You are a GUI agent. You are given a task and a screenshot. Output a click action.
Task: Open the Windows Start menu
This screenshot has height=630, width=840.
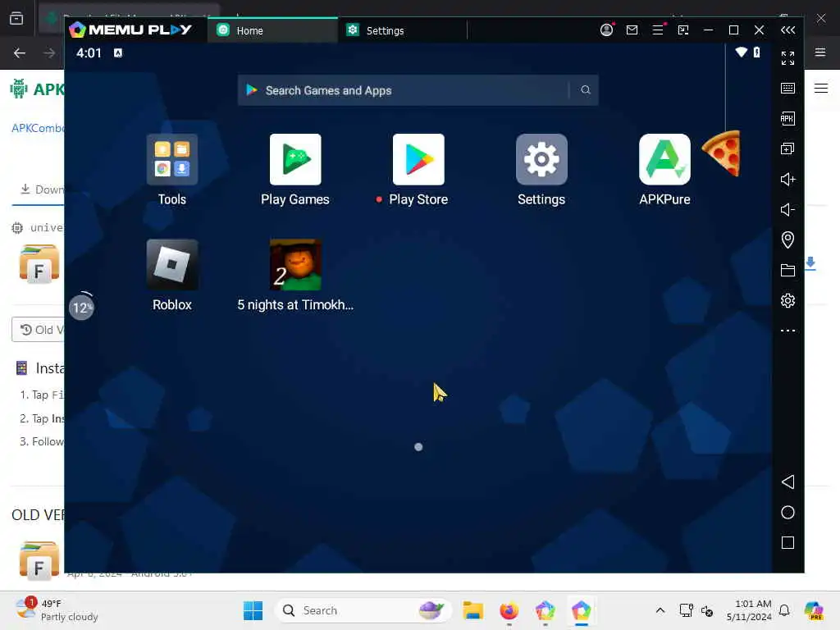[253, 610]
